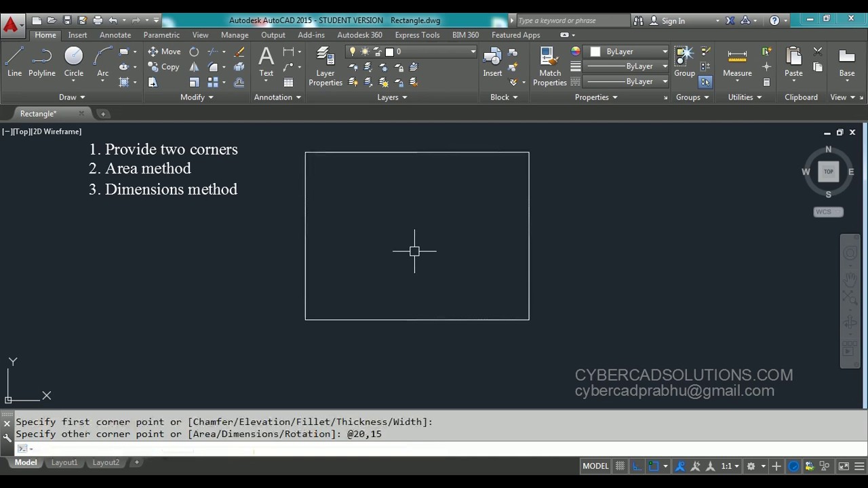Click the Sign In button
Viewport: 868px width, 488px height.
click(x=673, y=20)
